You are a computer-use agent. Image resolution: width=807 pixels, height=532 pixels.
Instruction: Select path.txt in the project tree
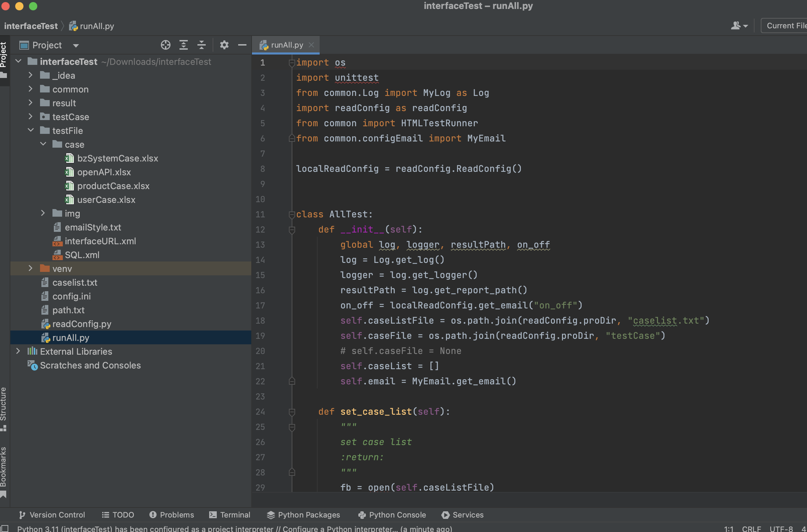click(x=131, y=310)
